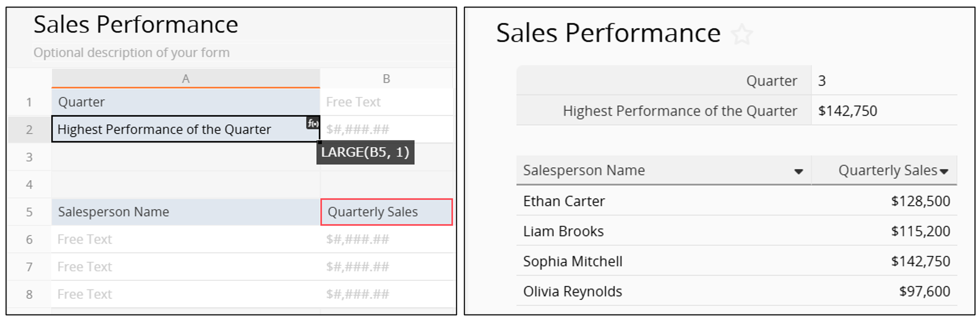Select row 5 header number
Viewport: 980px width, 322px height.
29,212
